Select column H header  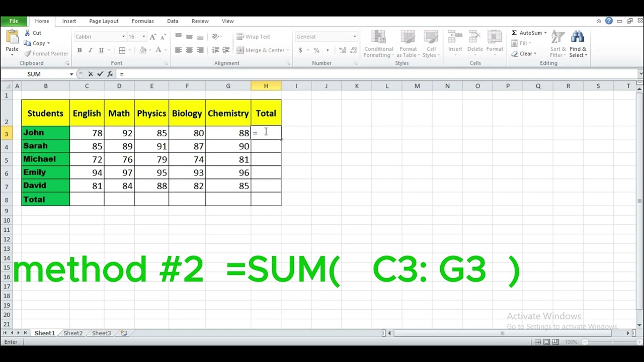[x=266, y=86]
